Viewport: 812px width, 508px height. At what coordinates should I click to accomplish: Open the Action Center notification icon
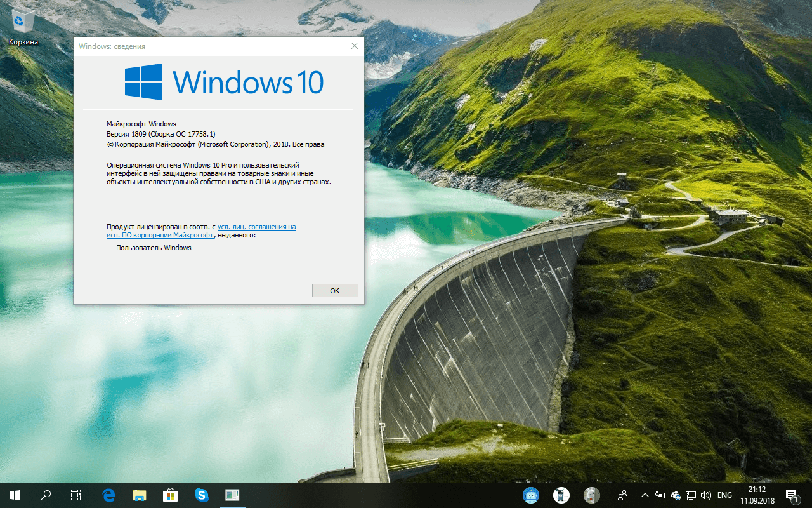(791, 495)
